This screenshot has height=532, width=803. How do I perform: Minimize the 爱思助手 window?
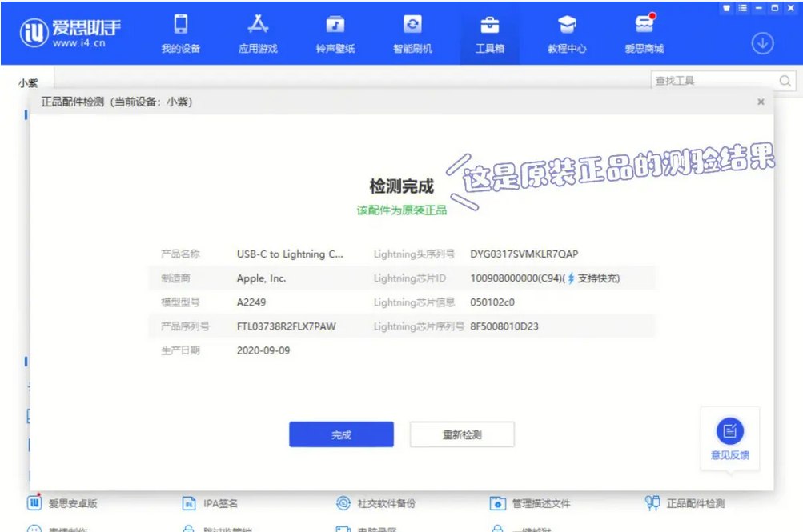(x=759, y=8)
